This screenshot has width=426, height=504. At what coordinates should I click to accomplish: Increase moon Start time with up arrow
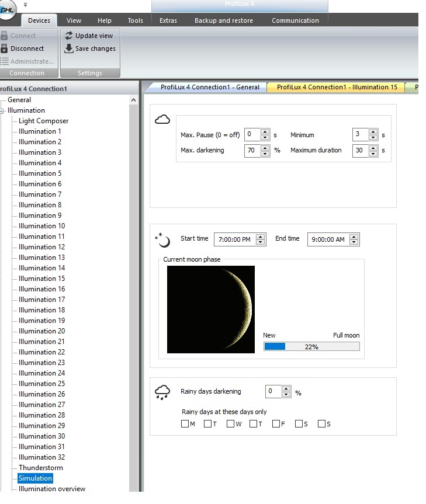[x=261, y=237]
